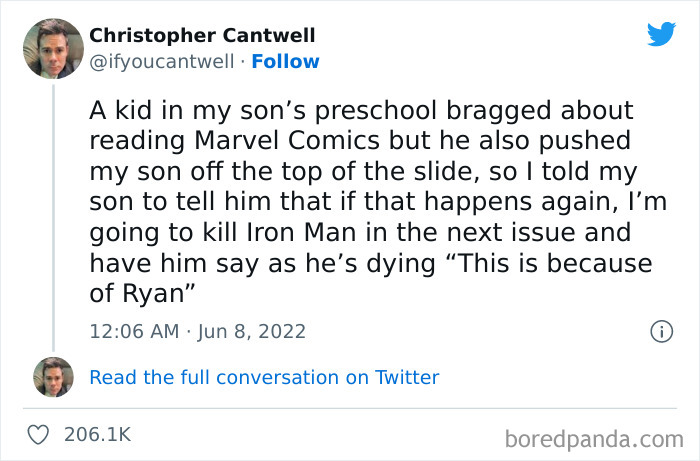
Task: Visit the @ifyoucantwell handle link
Action: pyautogui.click(x=164, y=62)
